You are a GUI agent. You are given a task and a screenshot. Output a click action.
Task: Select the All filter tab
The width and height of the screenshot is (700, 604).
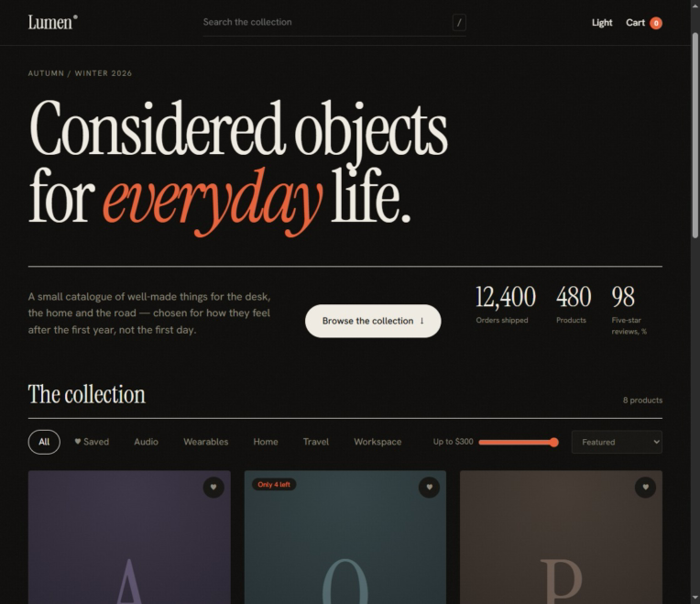[44, 442]
